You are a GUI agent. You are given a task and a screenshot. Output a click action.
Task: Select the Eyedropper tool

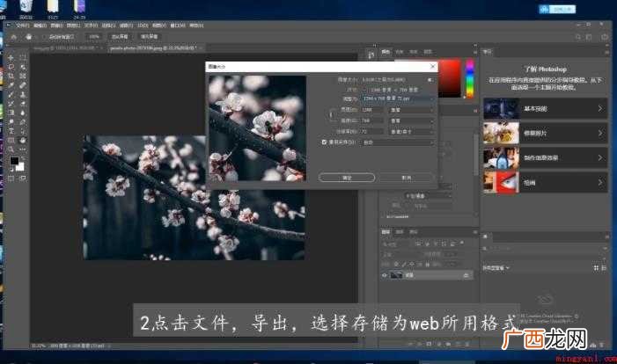click(x=11, y=85)
